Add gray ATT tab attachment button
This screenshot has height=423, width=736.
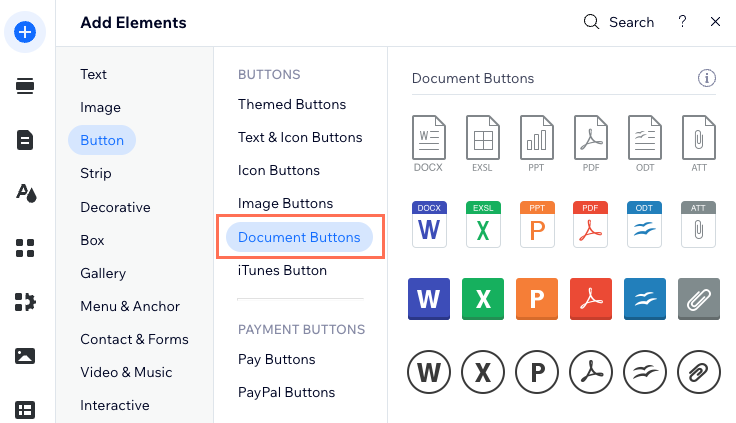[x=698, y=224]
